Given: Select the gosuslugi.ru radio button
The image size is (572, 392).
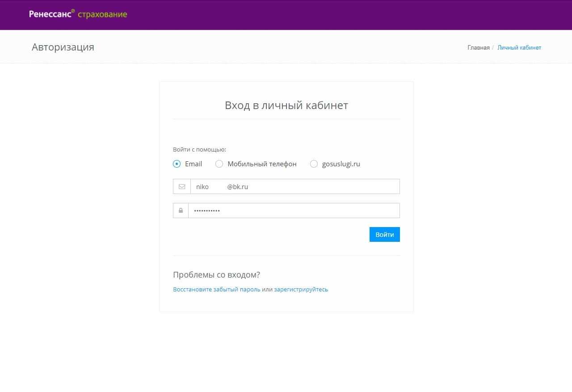Looking at the screenshot, I should click(x=314, y=164).
